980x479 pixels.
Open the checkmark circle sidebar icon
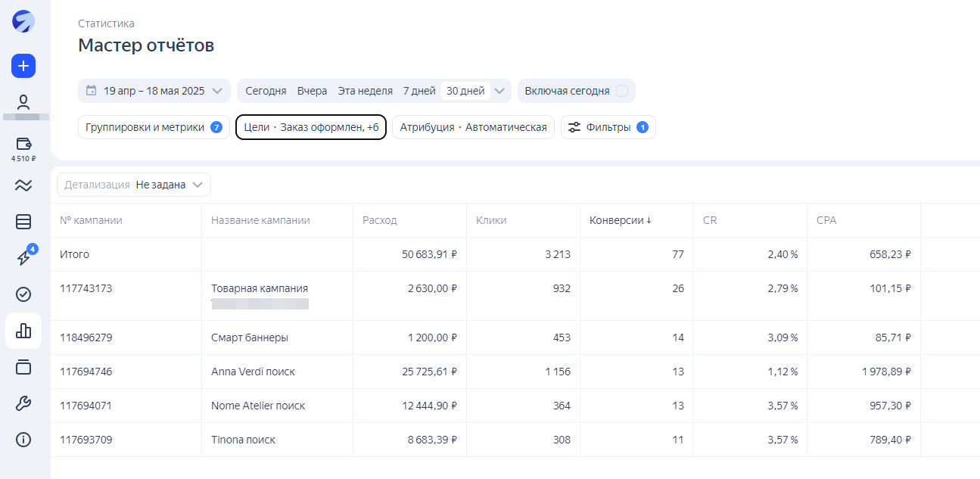(x=23, y=294)
